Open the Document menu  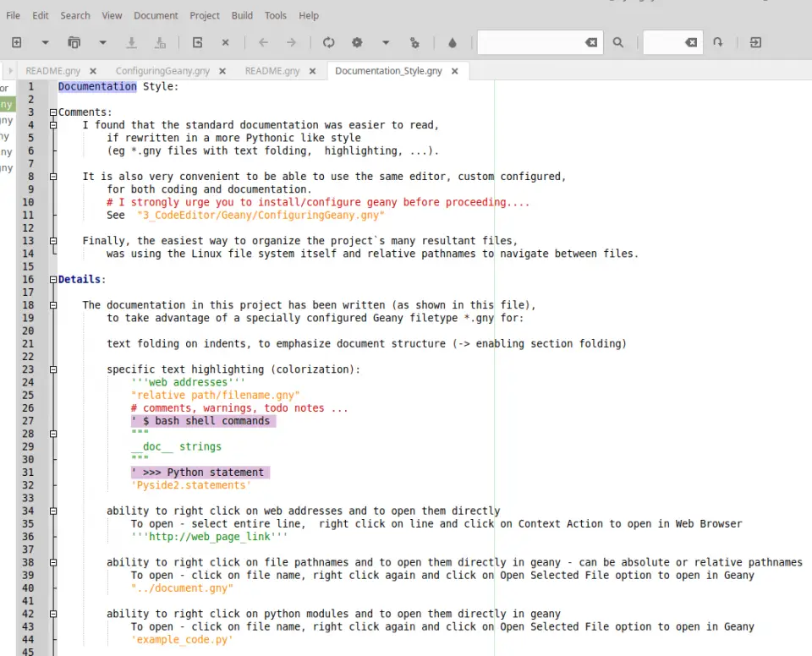pos(156,14)
